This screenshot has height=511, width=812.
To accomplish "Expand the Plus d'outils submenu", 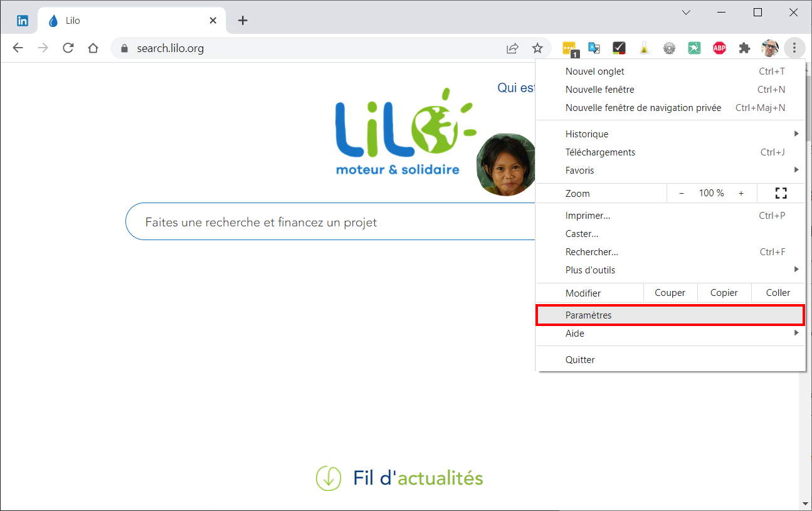I will coord(671,270).
